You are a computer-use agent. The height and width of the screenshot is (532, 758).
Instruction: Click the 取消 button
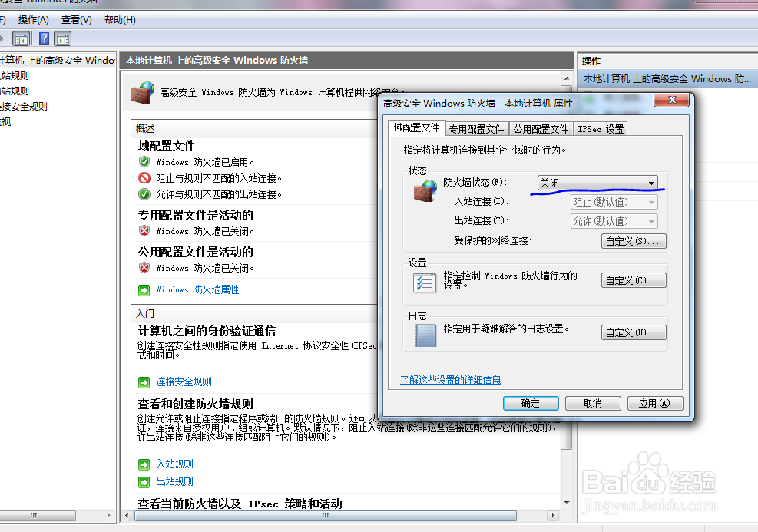point(593,404)
